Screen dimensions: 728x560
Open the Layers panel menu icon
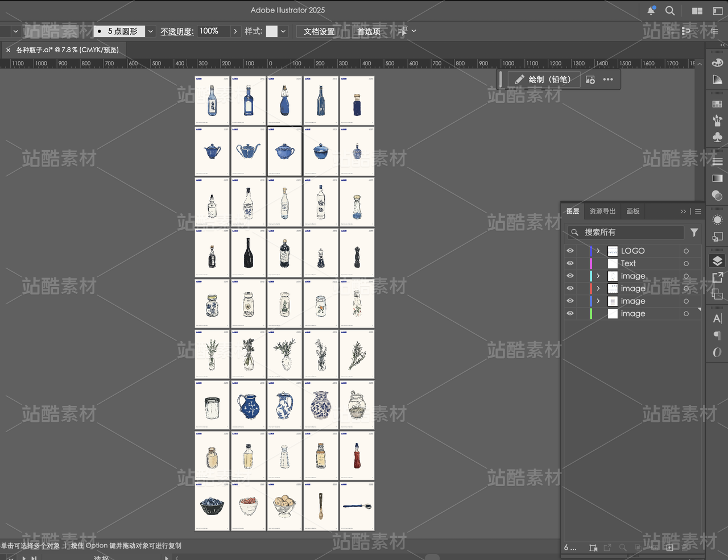[x=698, y=211]
